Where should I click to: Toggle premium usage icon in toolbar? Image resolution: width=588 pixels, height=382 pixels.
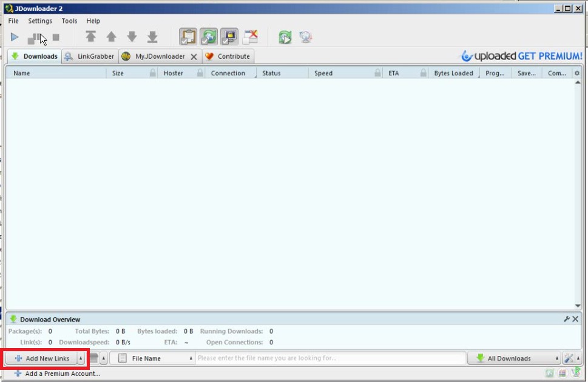click(229, 37)
